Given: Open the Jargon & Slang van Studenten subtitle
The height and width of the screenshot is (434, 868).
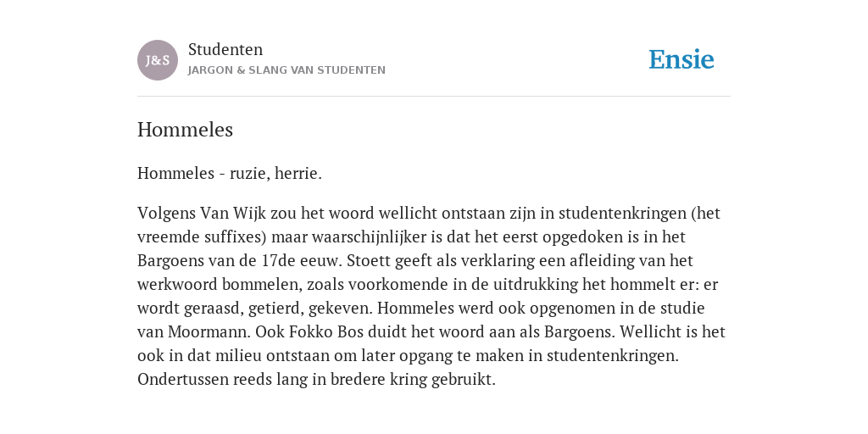Looking at the screenshot, I should click(x=287, y=70).
